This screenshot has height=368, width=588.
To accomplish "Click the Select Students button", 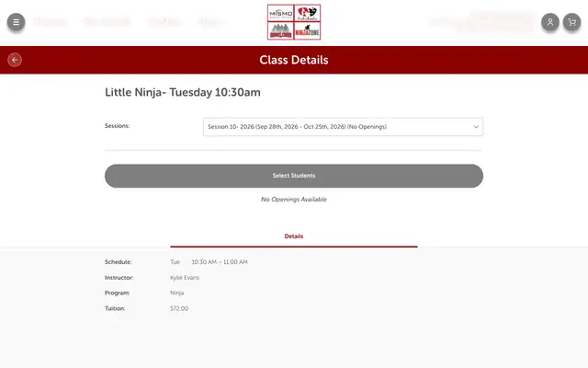I will click(294, 176).
